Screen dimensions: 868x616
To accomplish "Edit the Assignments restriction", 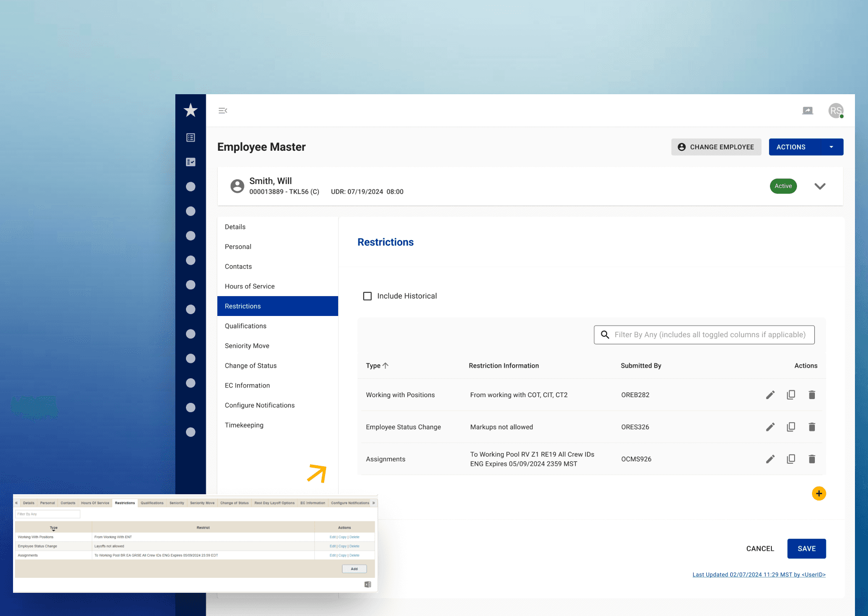I will click(770, 459).
